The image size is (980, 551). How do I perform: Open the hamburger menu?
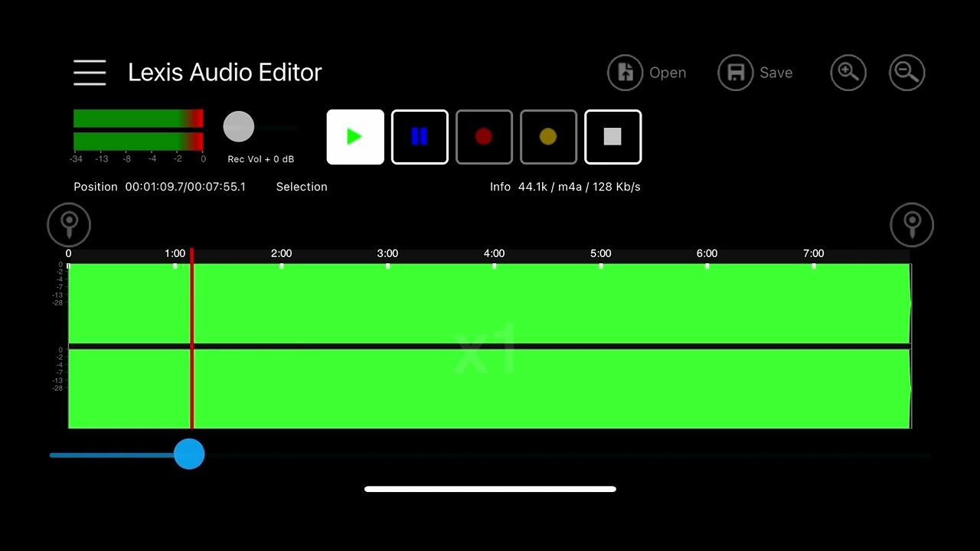(x=90, y=73)
